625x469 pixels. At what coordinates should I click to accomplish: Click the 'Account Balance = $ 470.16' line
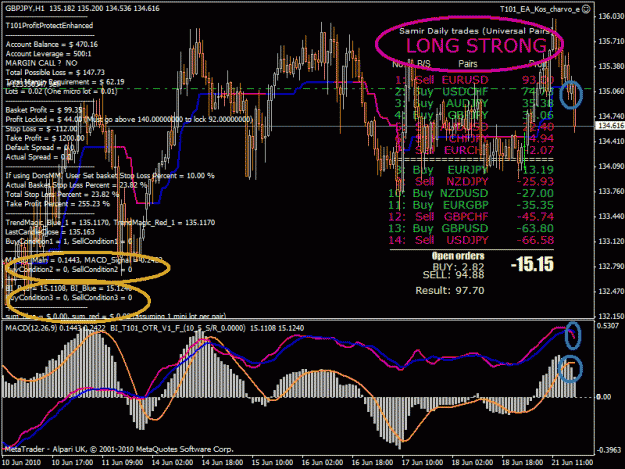pos(52,44)
